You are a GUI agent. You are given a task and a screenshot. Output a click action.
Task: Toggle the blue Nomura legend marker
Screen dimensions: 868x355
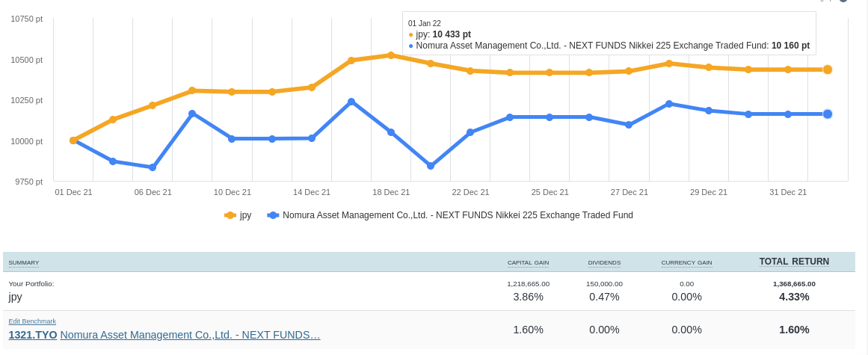(x=273, y=215)
